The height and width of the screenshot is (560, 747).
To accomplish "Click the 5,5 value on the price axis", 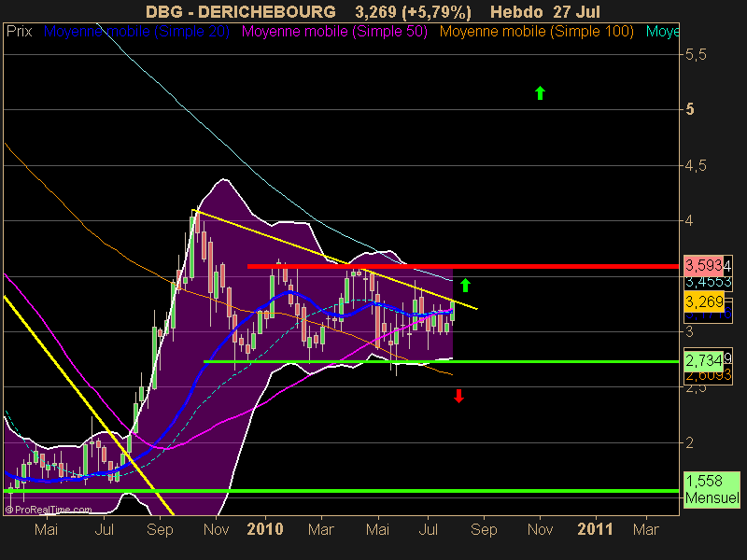I will coord(696,54).
